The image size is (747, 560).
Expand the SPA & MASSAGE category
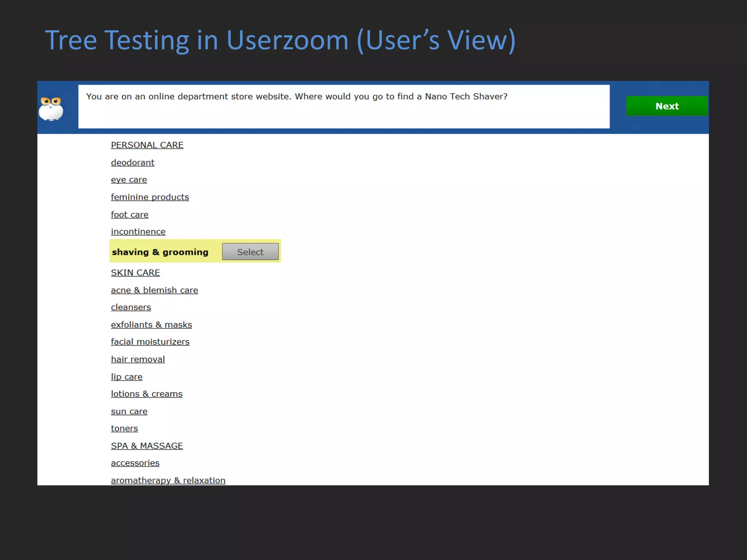tap(147, 446)
